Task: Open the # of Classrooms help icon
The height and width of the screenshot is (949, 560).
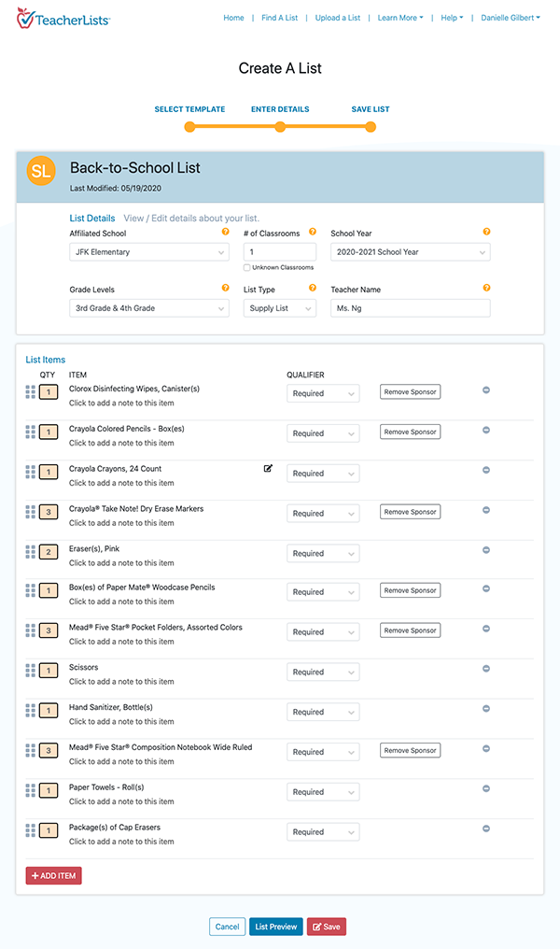Action: tap(313, 232)
